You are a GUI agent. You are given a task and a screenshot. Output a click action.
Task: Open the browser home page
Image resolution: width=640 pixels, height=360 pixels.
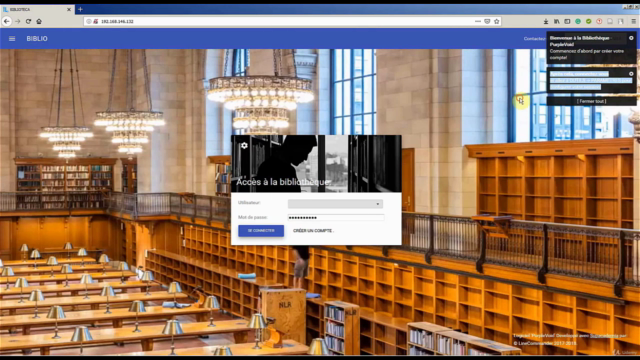(x=39, y=21)
